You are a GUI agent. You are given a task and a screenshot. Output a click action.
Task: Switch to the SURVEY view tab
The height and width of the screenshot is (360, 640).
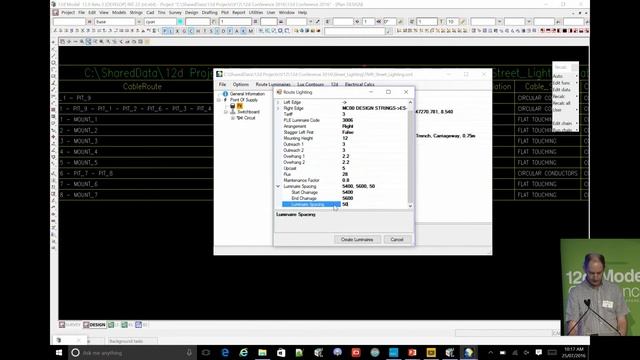pyautogui.click(x=70, y=325)
